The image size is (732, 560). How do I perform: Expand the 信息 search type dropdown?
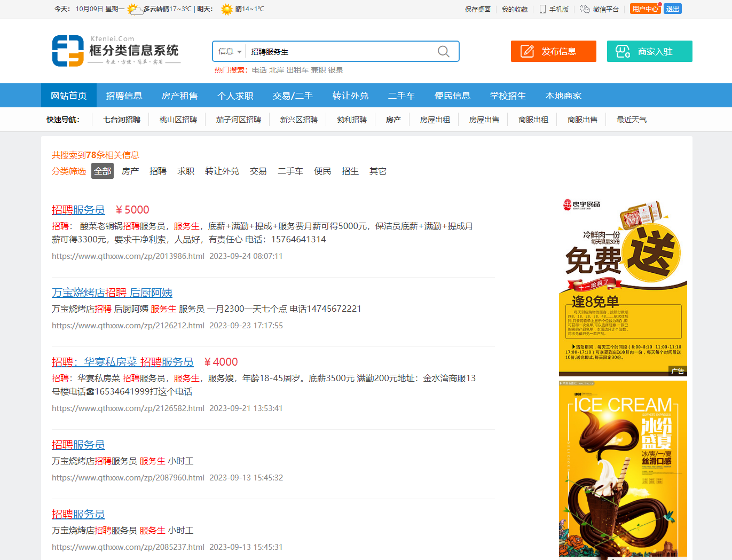click(x=230, y=52)
